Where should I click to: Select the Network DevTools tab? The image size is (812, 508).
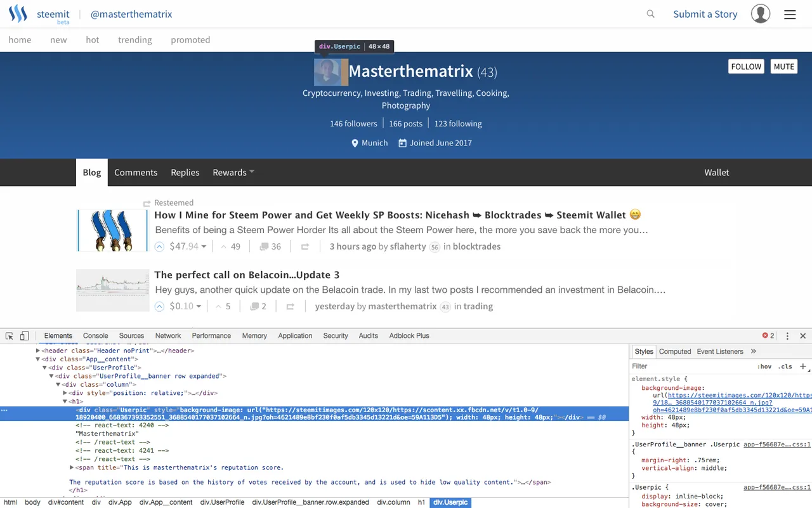(x=168, y=336)
